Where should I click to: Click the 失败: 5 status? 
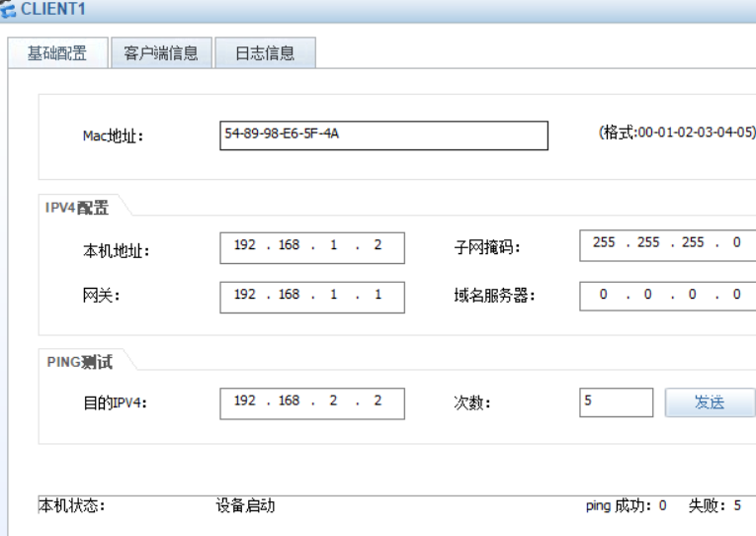point(715,505)
